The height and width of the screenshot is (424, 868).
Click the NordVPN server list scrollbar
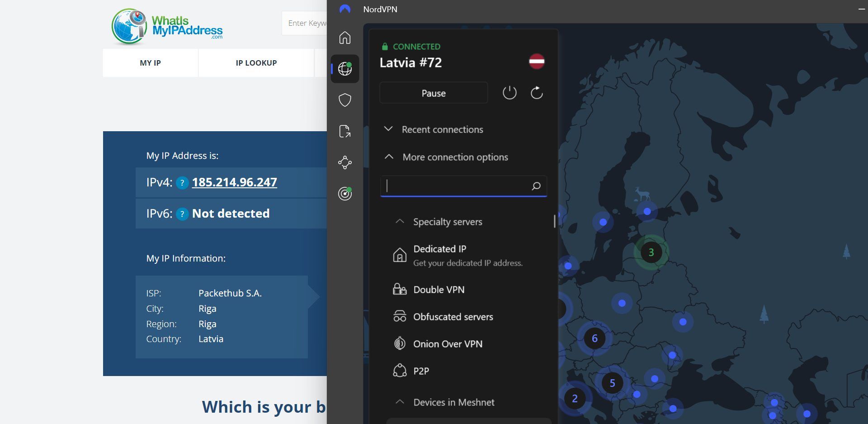tap(555, 221)
